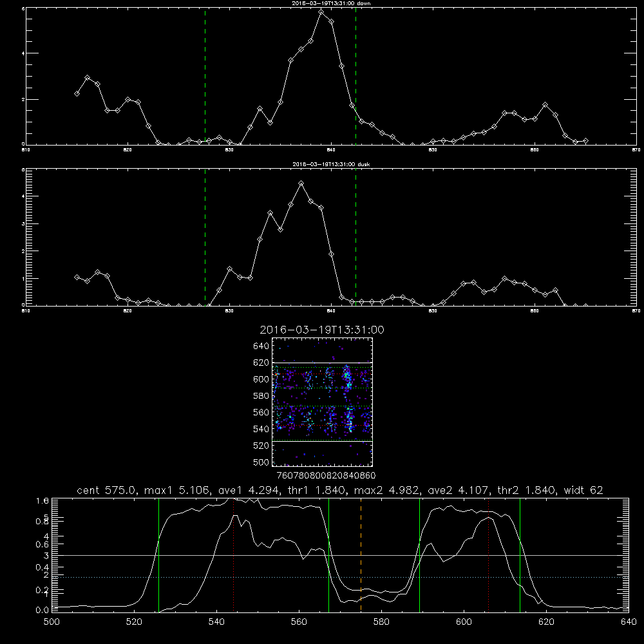Click the heatmap y-axis label "600"

pyautogui.click(x=261, y=379)
